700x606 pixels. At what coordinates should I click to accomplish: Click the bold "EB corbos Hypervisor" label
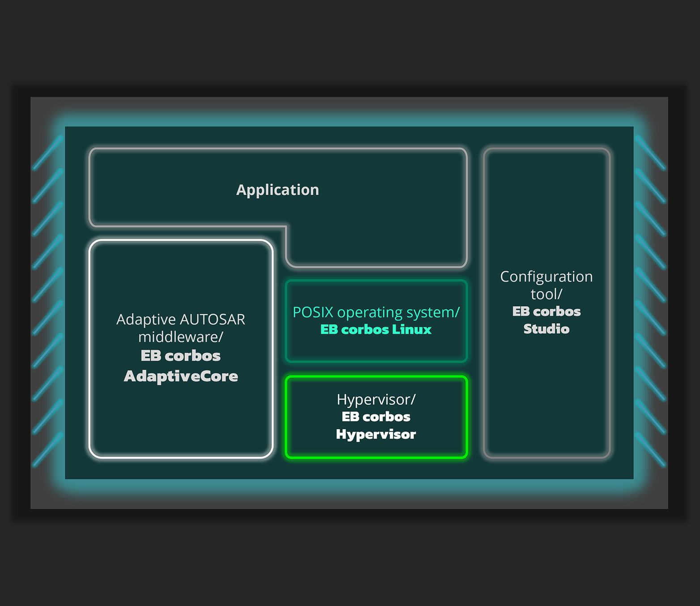tap(376, 425)
